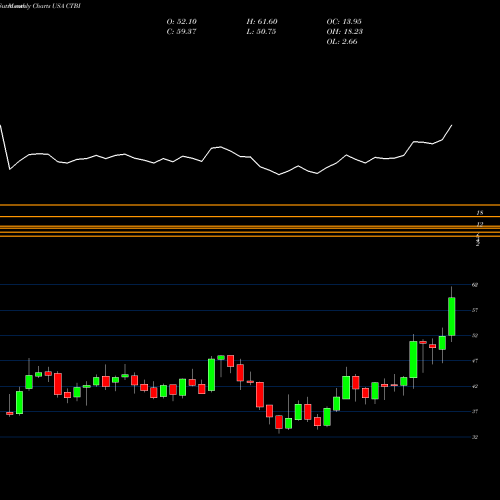Click the end point of the white line chart
Image resolution: width=500 pixels, height=500 pixels.
coord(452,125)
